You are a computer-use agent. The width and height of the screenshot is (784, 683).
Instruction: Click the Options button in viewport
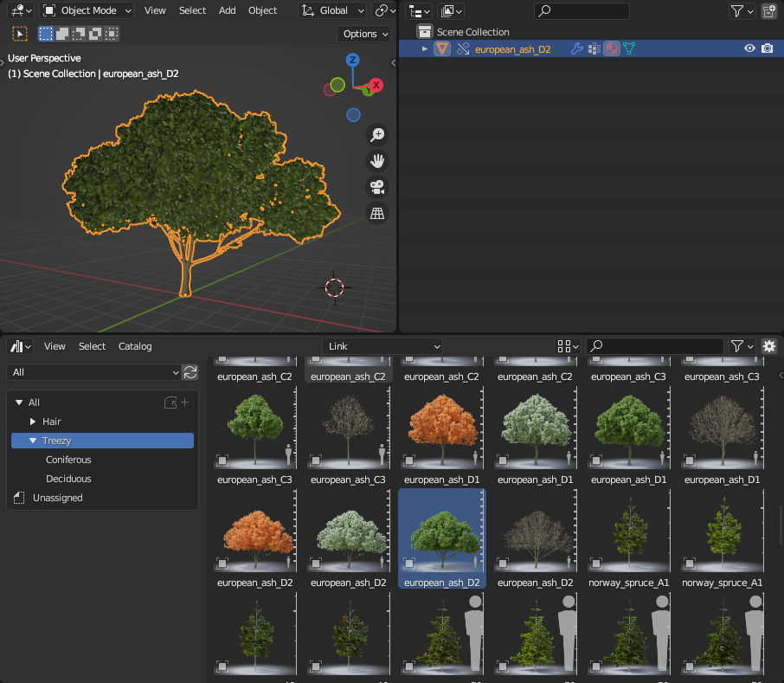(x=365, y=34)
